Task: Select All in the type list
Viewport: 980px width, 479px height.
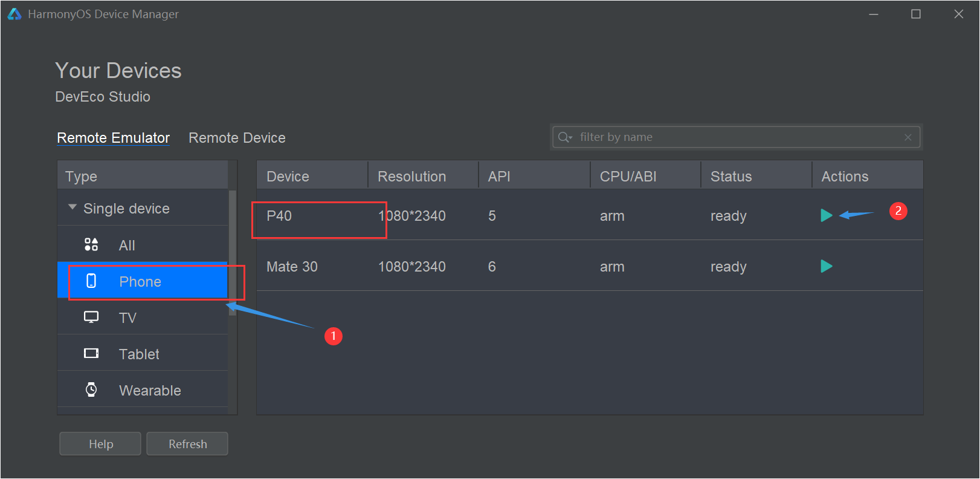Action: [x=143, y=244]
